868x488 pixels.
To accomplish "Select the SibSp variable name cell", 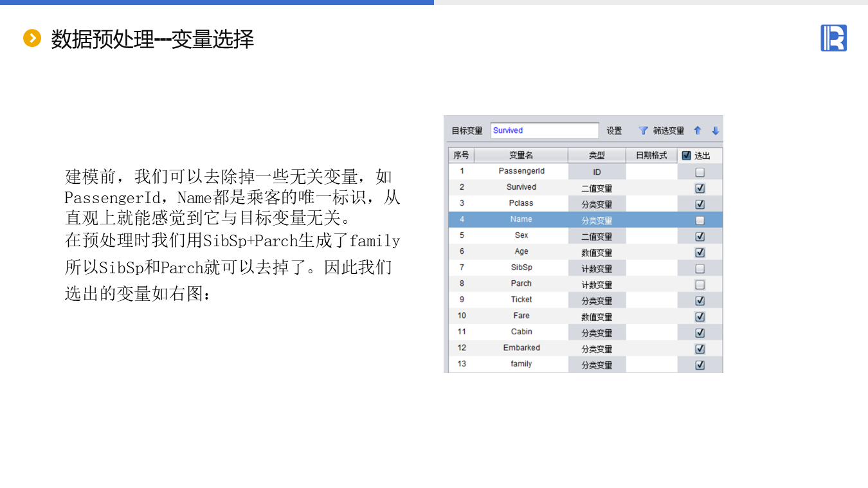I will [x=521, y=268].
